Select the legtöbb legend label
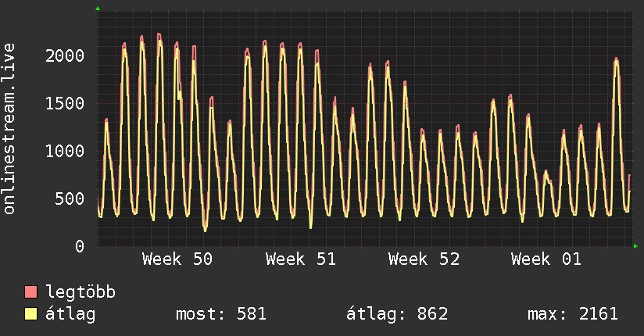Screen dimensions: 644x336 pyautogui.click(x=80, y=292)
